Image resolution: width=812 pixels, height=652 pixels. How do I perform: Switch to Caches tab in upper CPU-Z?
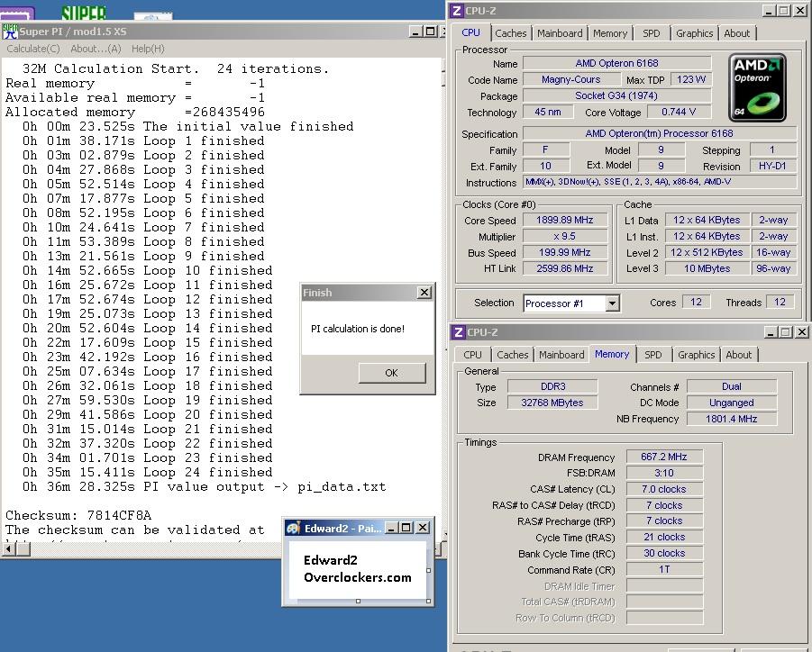[511, 33]
